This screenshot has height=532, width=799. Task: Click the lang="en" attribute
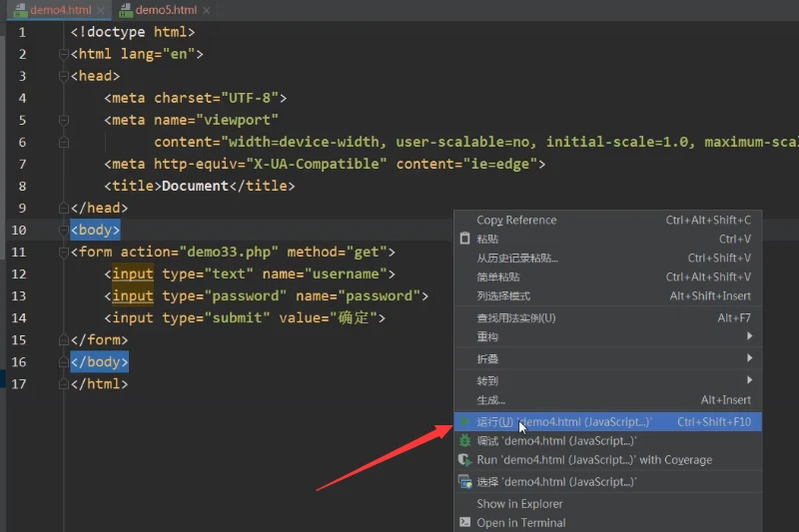tap(158, 54)
